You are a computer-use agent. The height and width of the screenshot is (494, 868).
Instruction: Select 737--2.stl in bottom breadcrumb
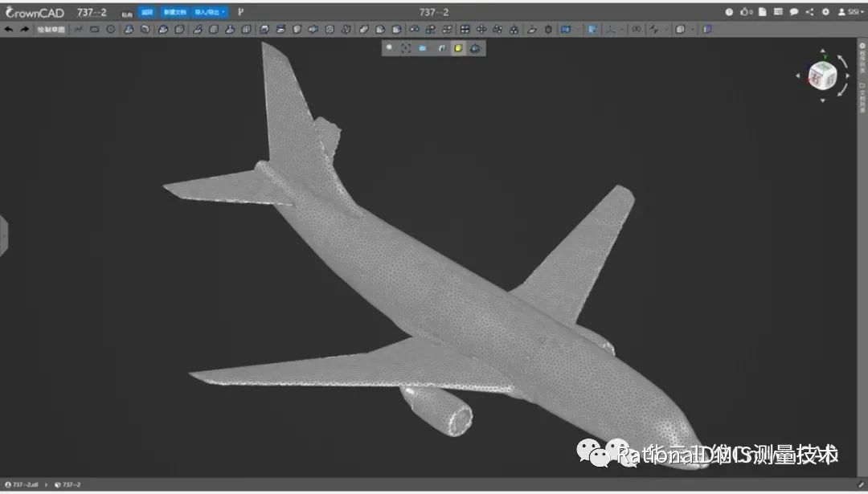tap(23, 485)
